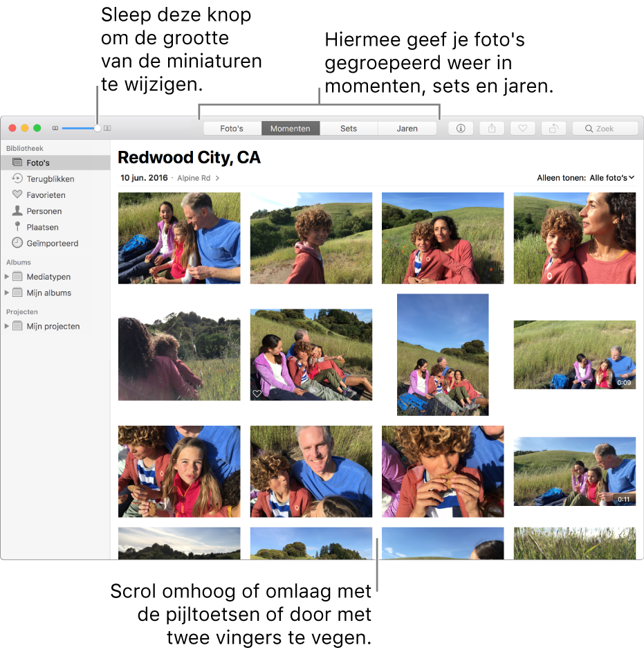644x652 pixels.
Task: Click the Info button in toolbar
Action: 461,128
